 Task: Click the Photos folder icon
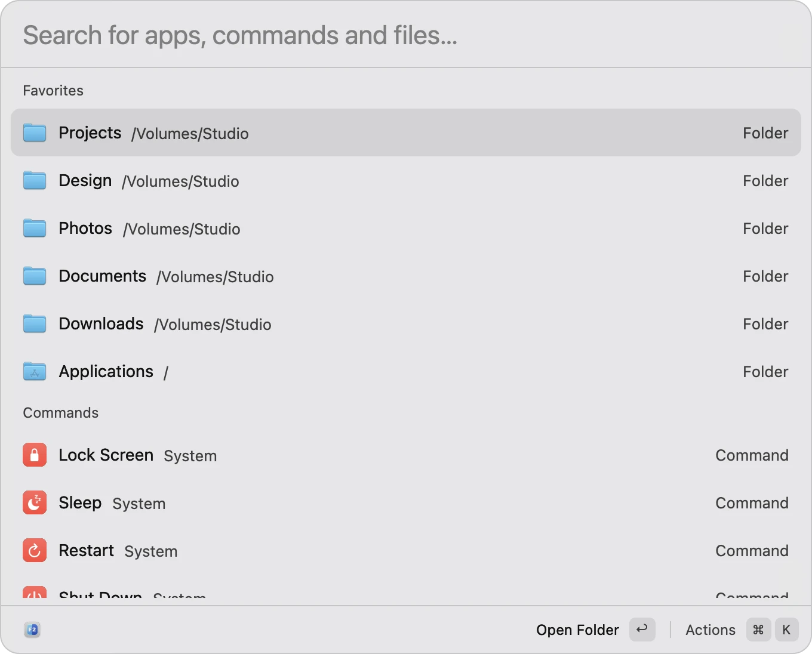click(35, 228)
